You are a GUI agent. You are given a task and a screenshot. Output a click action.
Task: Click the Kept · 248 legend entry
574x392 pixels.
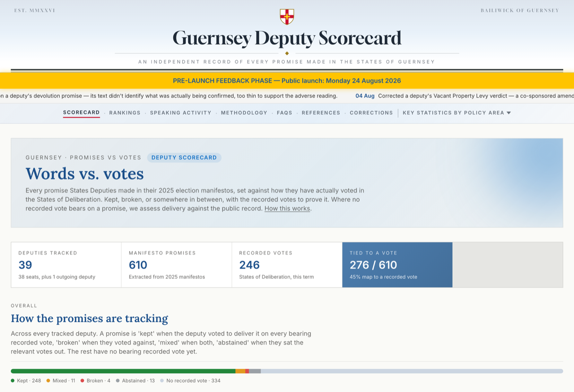tap(26, 381)
